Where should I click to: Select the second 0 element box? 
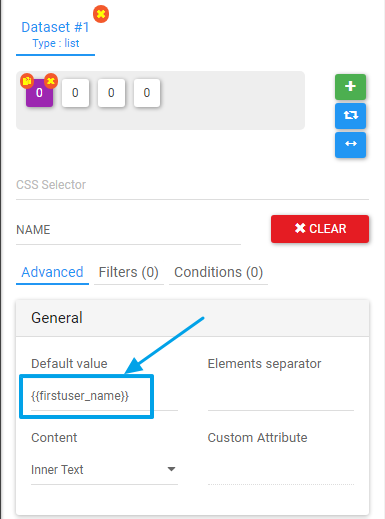click(75, 93)
